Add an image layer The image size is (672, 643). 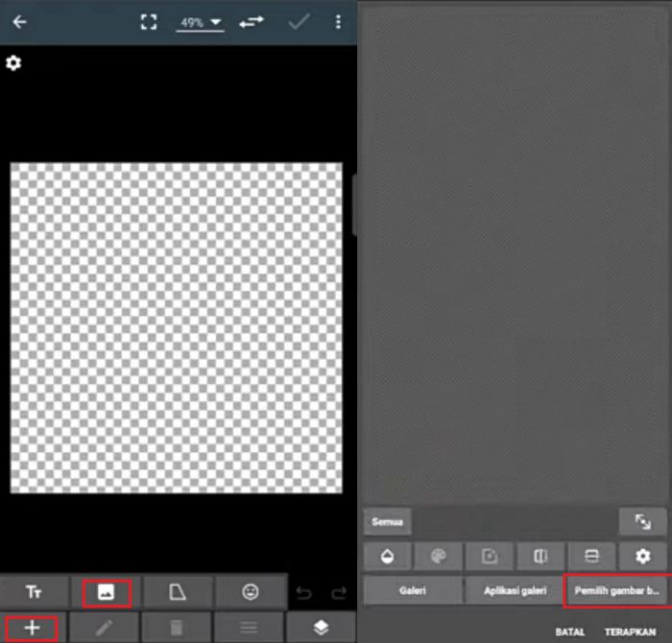tap(106, 592)
